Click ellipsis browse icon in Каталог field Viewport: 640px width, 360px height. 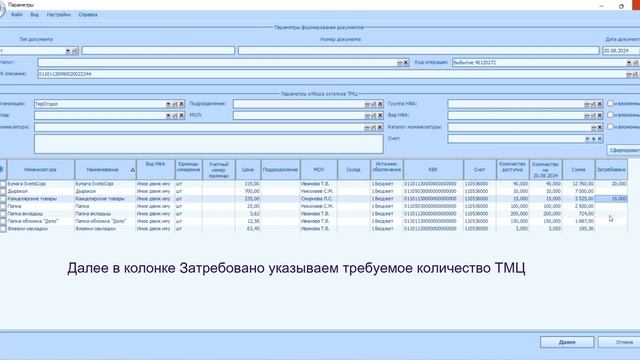click(400, 63)
